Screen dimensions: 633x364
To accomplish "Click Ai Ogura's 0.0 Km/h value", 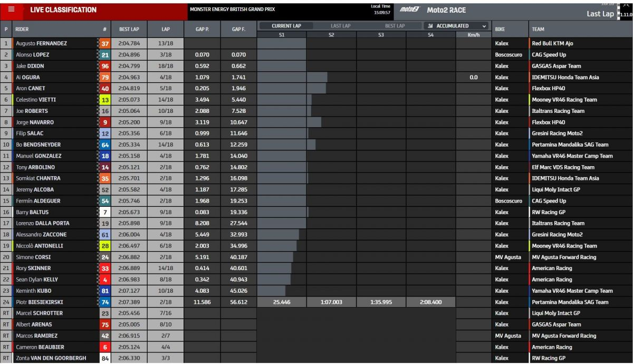I will pyautogui.click(x=474, y=78).
